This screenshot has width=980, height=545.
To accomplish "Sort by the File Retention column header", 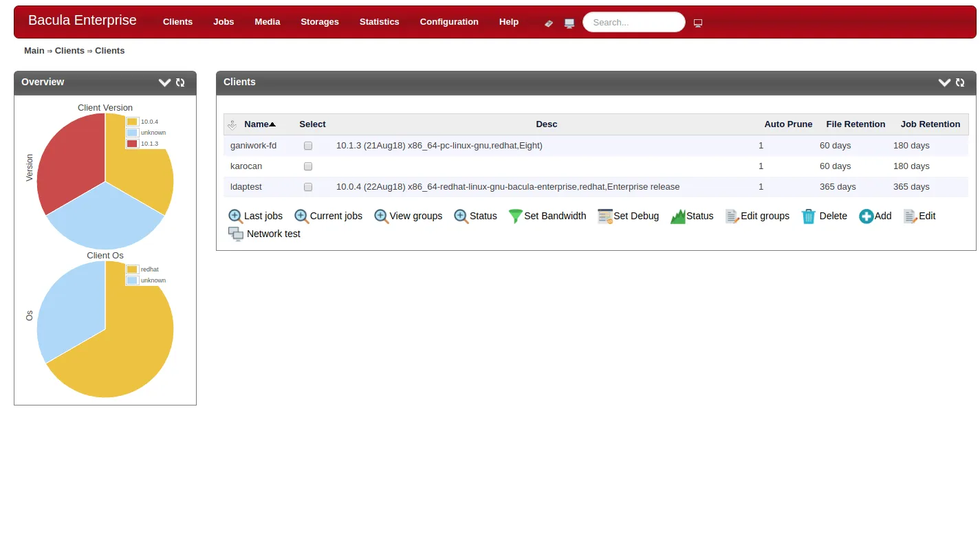I will pyautogui.click(x=856, y=124).
